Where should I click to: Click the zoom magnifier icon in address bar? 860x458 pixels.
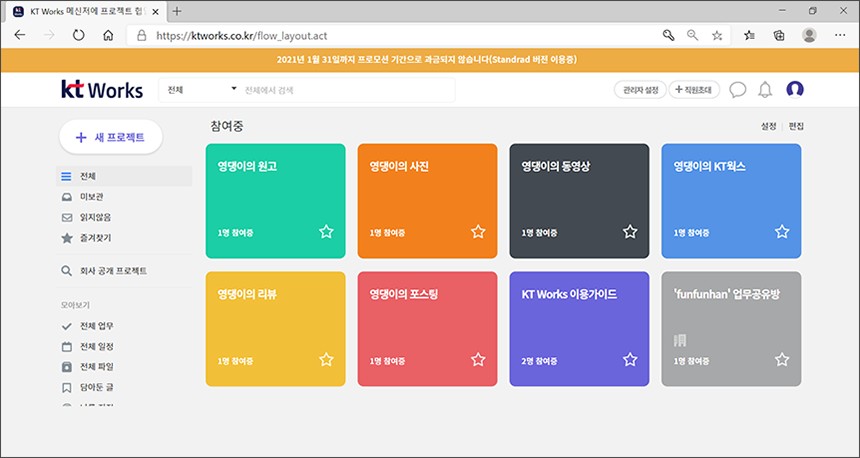693,36
